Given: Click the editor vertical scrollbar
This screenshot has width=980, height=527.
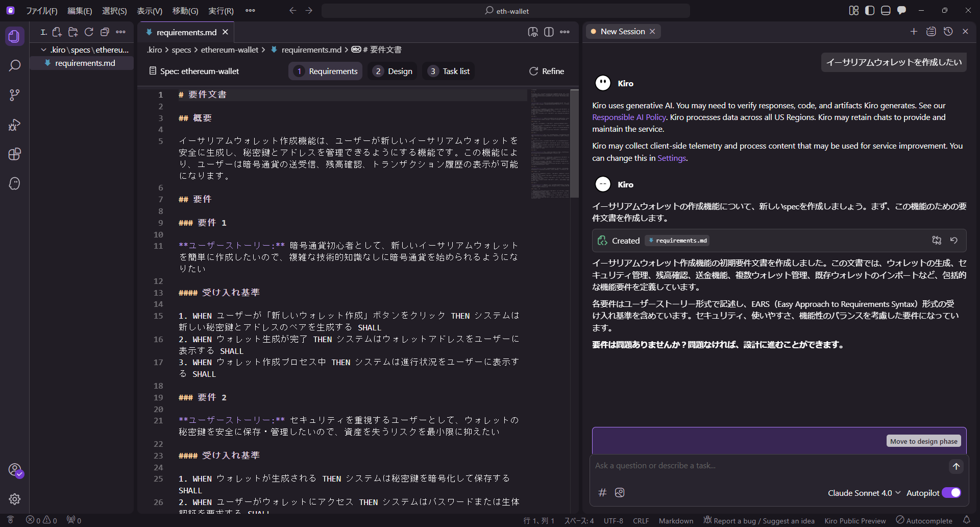Looking at the screenshot, I should coord(574,144).
